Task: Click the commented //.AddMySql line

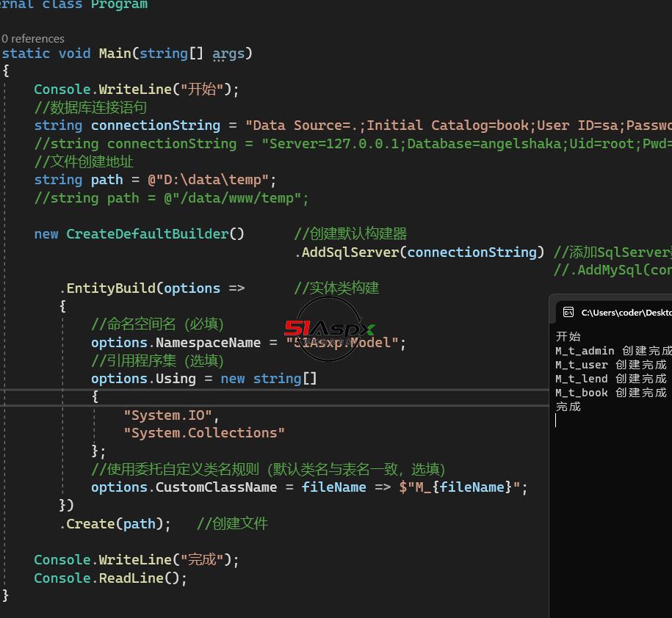Action: point(613,270)
